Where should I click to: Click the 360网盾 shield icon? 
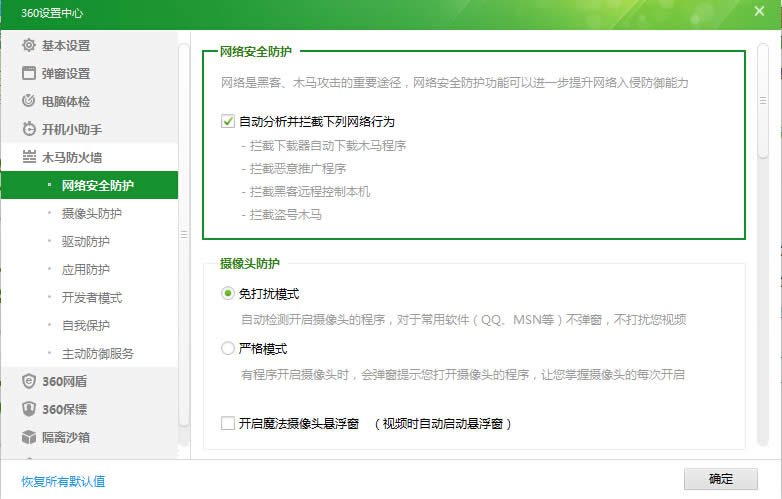click(x=29, y=381)
